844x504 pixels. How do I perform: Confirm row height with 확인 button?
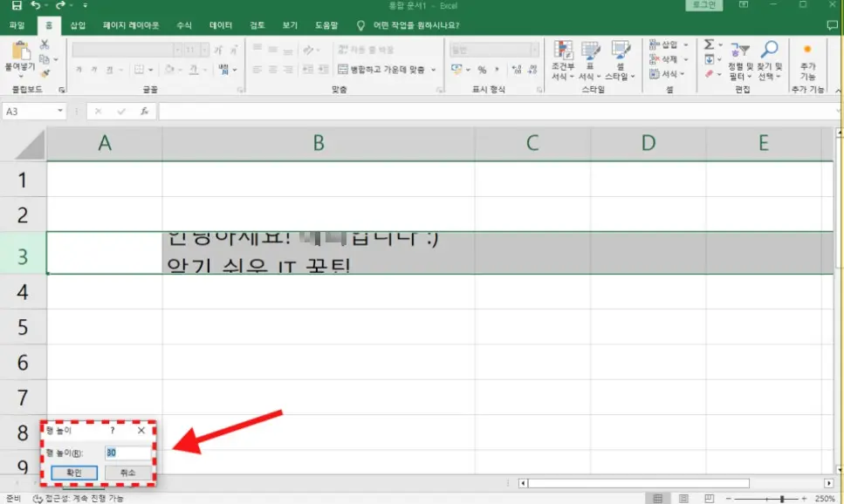(74, 473)
